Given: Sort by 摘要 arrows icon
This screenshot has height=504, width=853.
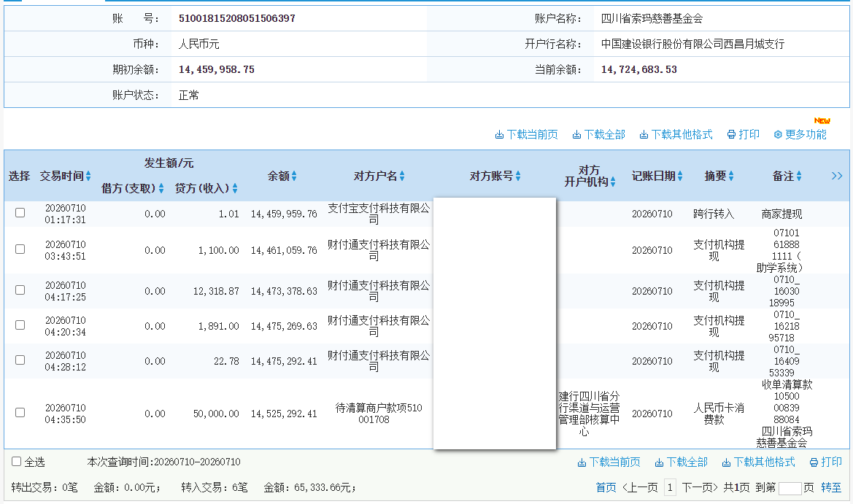Looking at the screenshot, I should coord(731,177).
